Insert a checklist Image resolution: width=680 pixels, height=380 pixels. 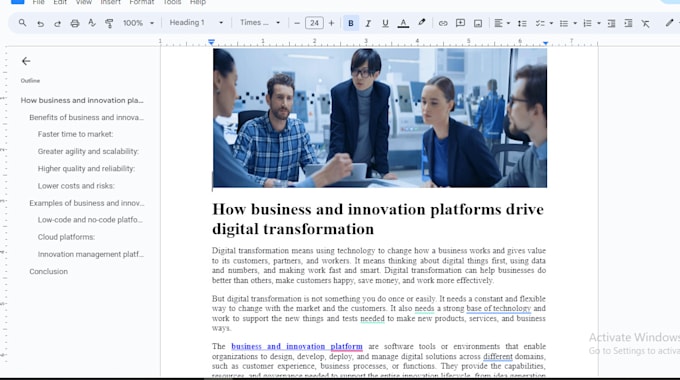(x=540, y=23)
